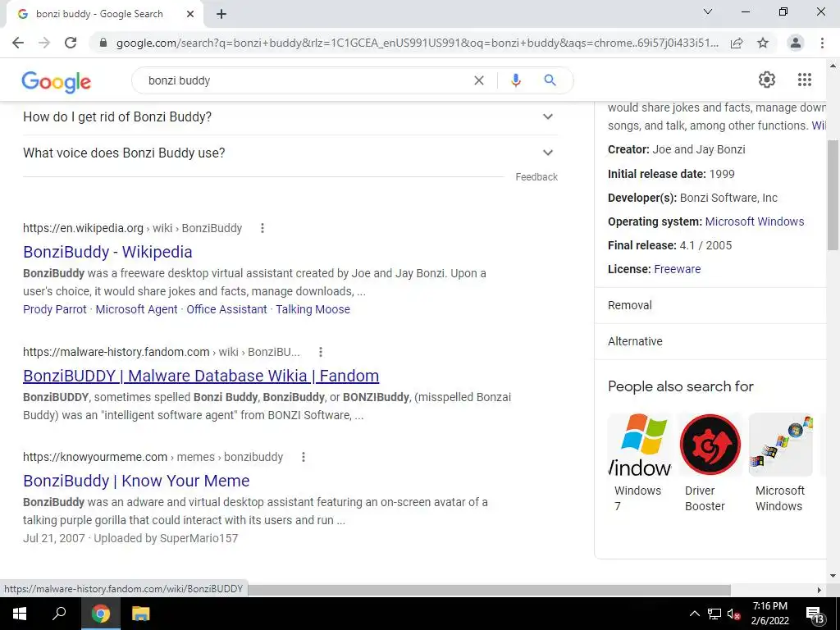Image resolution: width=840 pixels, height=630 pixels.
Task: Click the Feedback link
Action: coord(536,177)
